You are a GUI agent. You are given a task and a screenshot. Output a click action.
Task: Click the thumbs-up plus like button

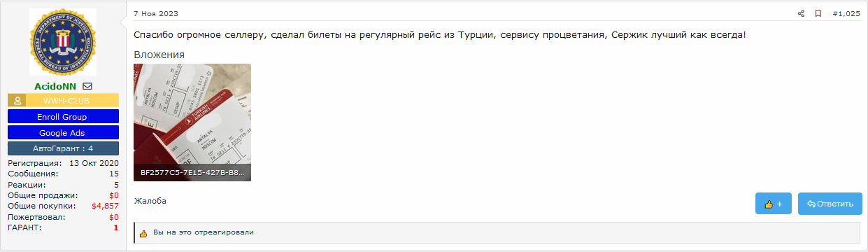(x=774, y=204)
